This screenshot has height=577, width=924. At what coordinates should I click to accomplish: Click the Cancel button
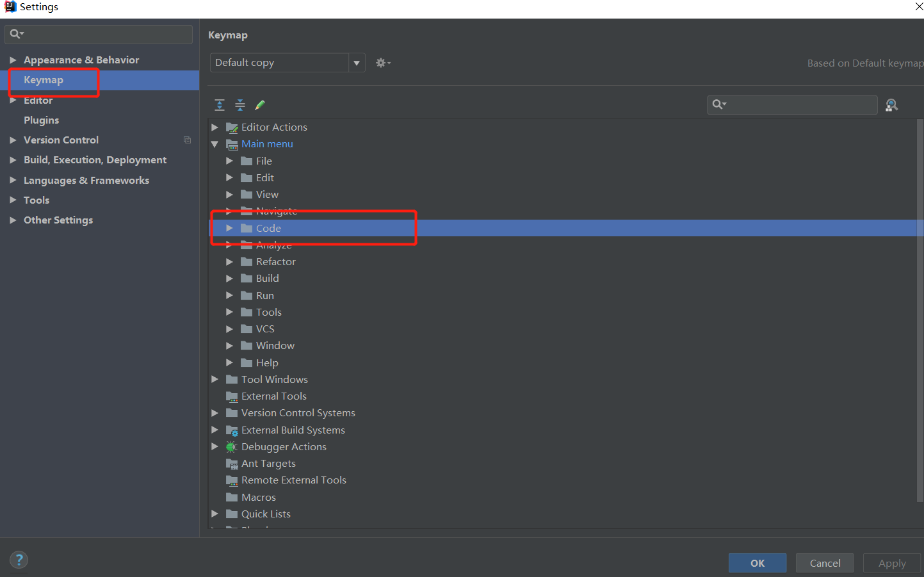tap(825, 563)
